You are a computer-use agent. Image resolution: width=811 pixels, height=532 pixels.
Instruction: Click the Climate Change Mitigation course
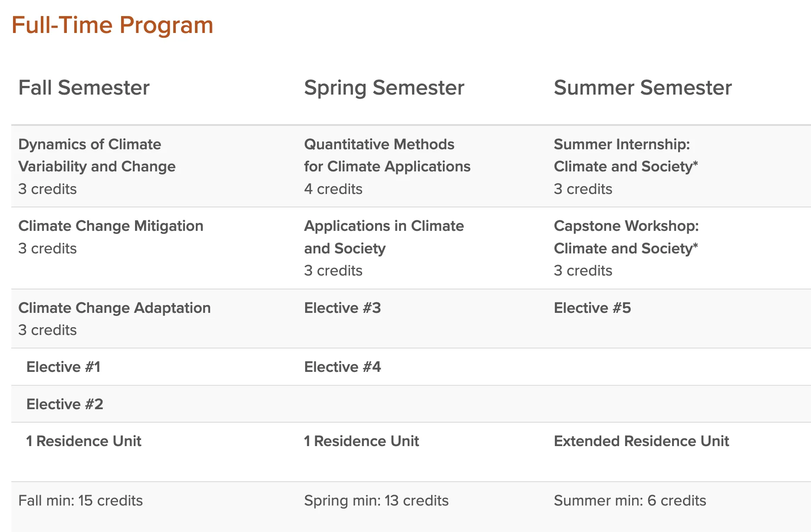pos(111,226)
